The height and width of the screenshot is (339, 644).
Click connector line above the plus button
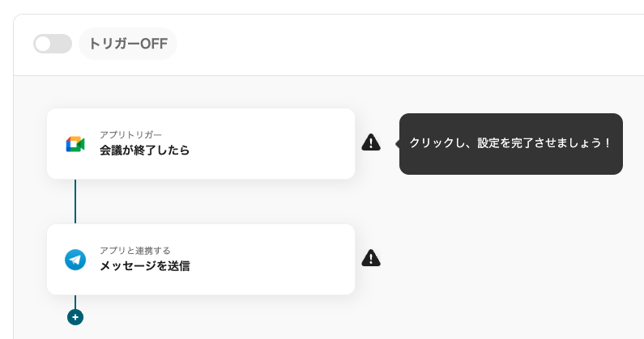(75, 302)
